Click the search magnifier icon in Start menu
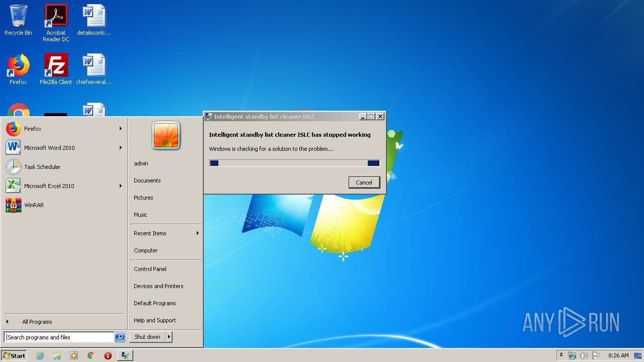The image size is (644, 362). 120,337
